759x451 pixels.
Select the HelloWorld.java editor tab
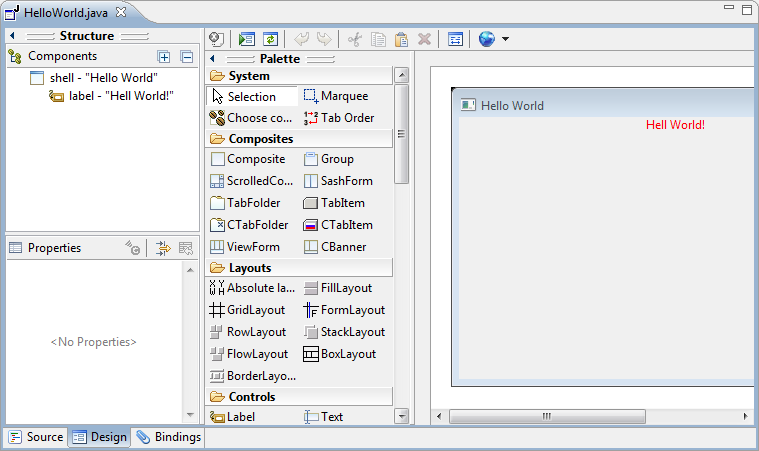coord(65,13)
